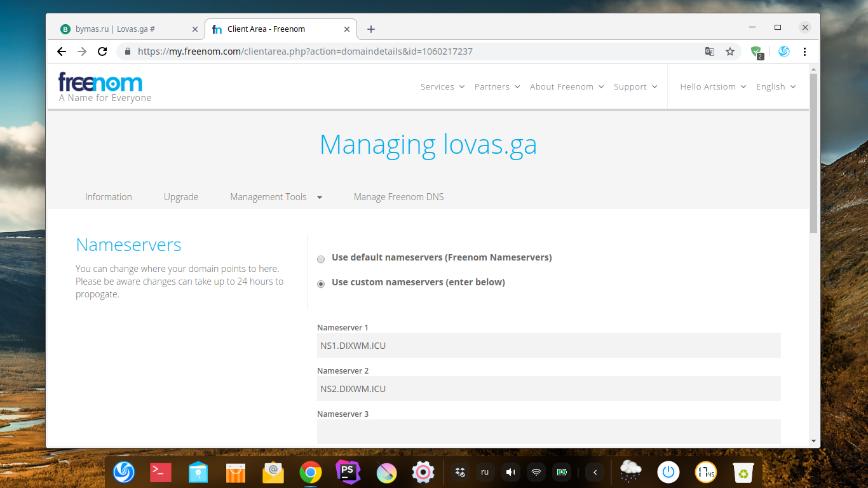This screenshot has width=868, height=488.
Task: Click into the Nameserver 3 input field
Action: coord(548,431)
